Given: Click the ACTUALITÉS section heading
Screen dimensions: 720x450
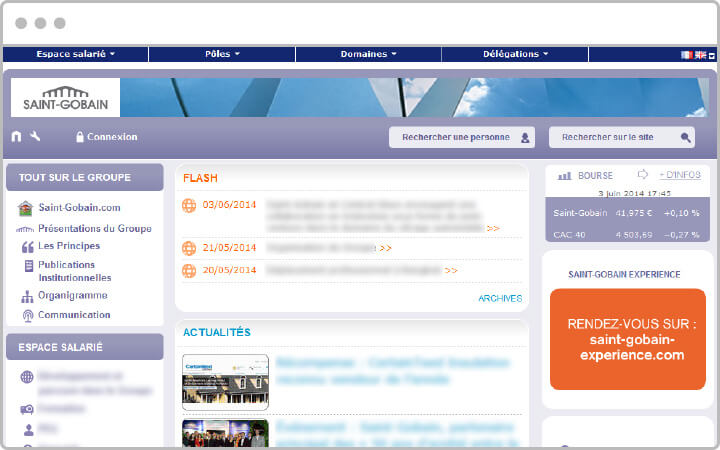Looking at the screenshot, I should (x=217, y=332).
